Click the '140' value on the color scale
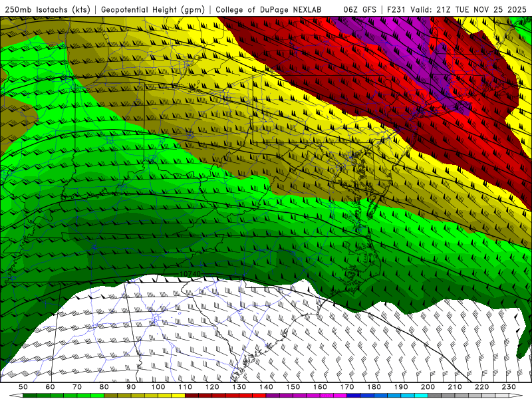This screenshot has height=399, width=532. [266, 387]
